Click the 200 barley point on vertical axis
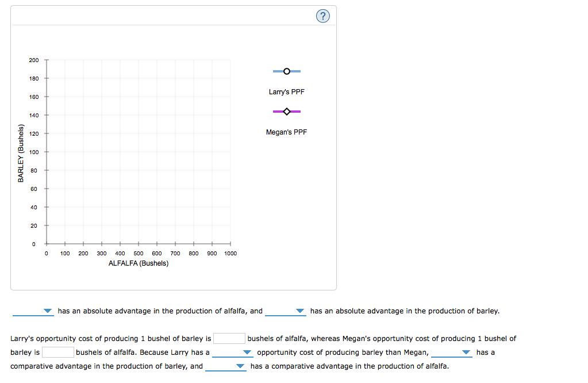Viewport: 588px width, 383px height. 47,60
